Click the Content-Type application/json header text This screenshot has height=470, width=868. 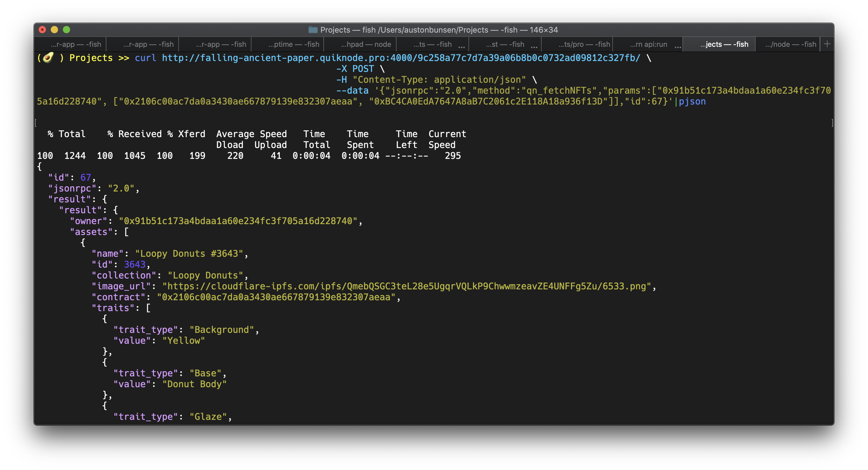tap(439, 80)
